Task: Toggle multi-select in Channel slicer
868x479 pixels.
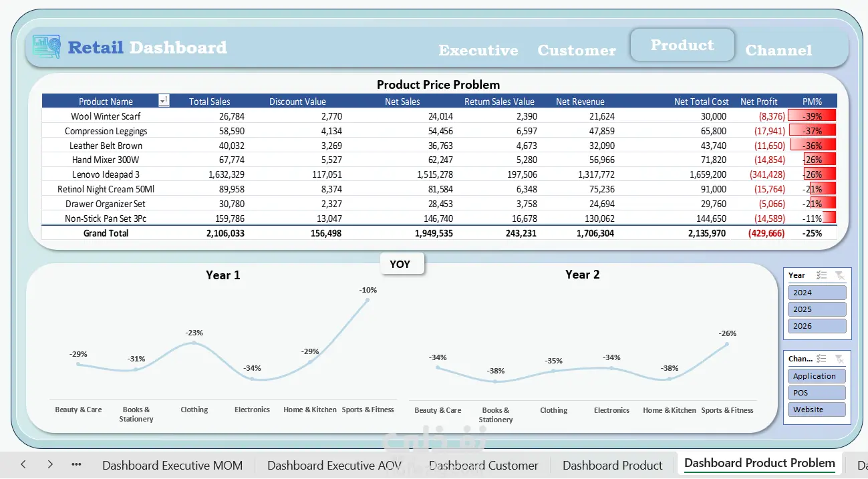Action: [x=823, y=359]
